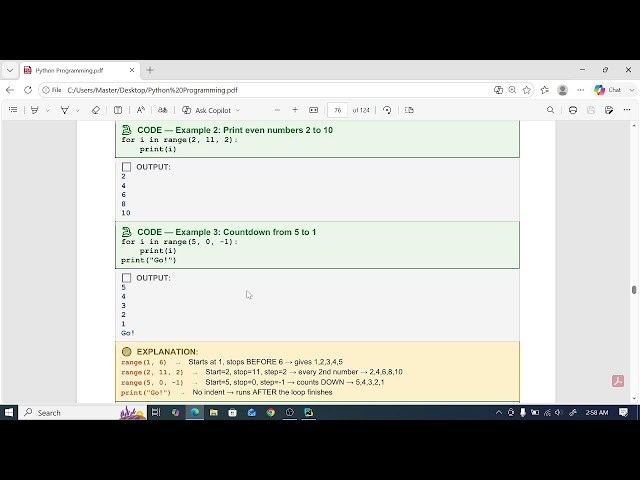Print the PDF document
The image size is (640, 480).
coord(573,110)
